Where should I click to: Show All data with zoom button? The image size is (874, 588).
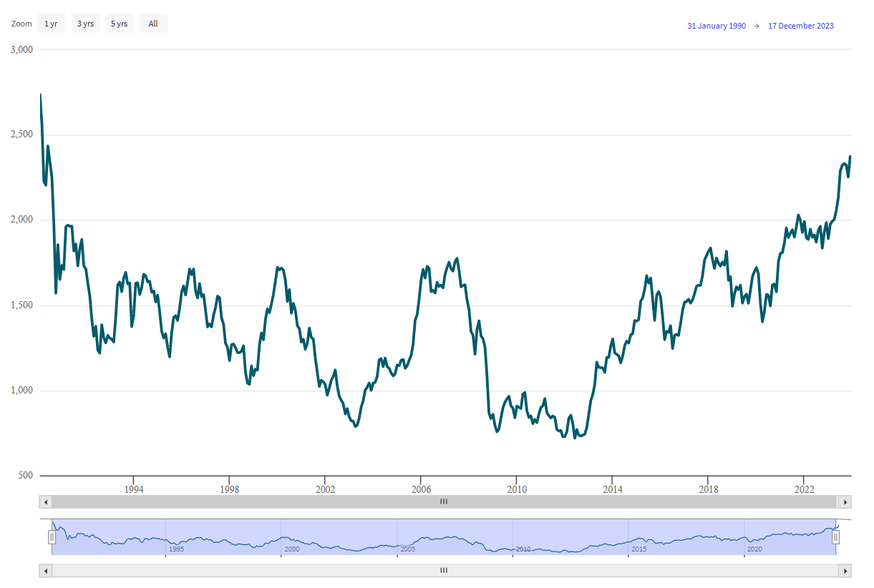coord(153,24)
